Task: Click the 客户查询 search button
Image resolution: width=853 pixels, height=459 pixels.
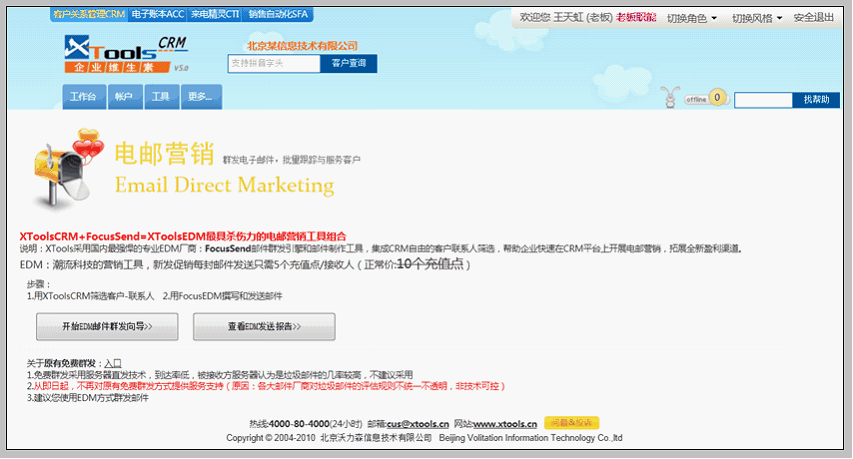Action: (349, 63)
